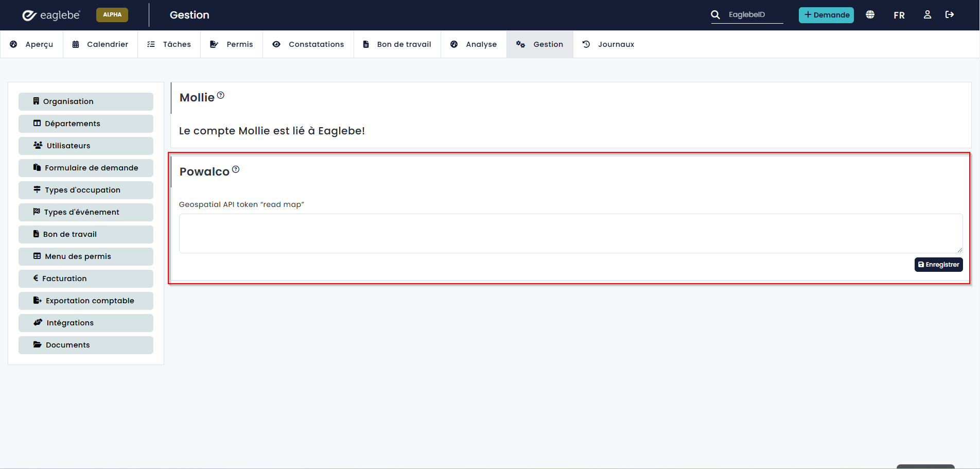Click the Utilisateurs people icon
The image size is (980, 469).
(x=38, y=145)
